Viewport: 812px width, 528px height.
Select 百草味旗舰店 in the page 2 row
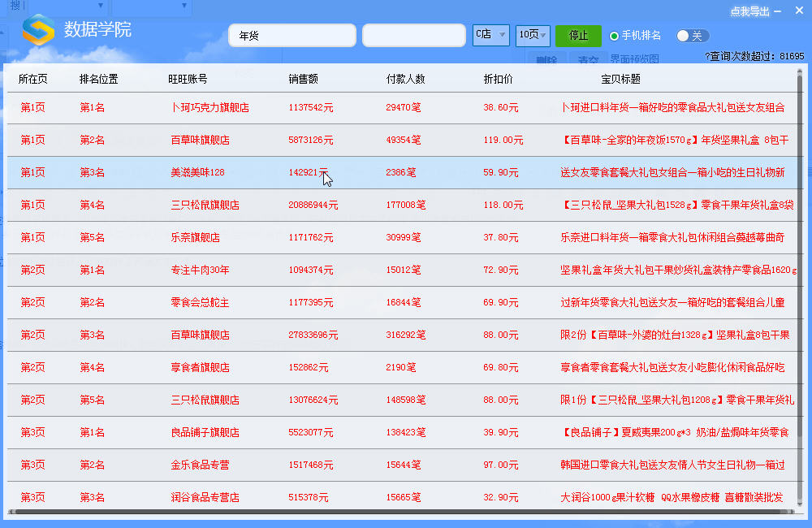(x=200, y=335)
